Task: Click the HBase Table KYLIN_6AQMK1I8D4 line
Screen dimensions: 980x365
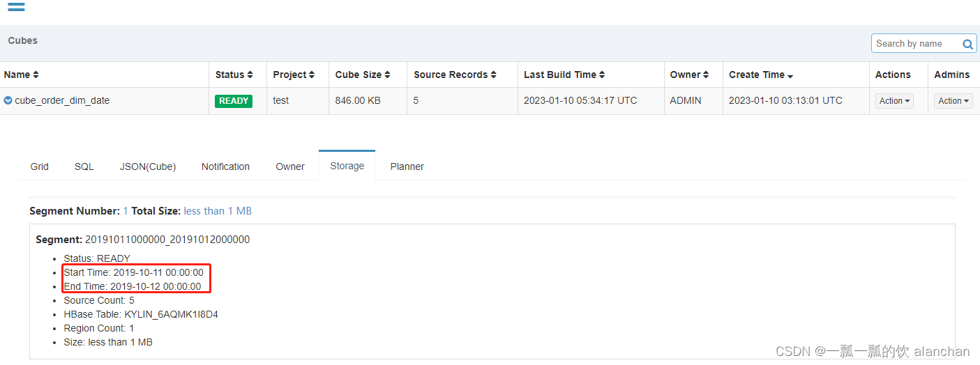Action: (141, 314)
